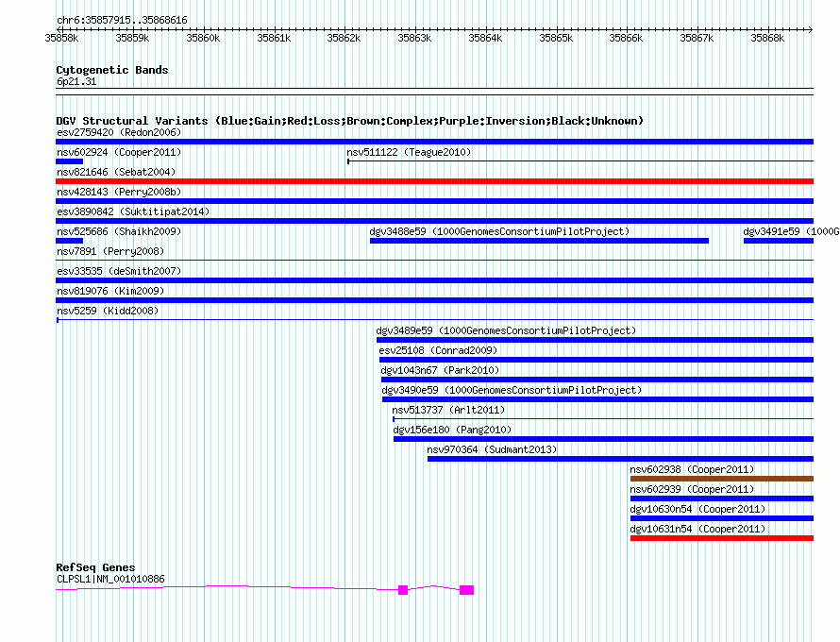Click the blue bar under dgv3488e59
The width and height of the screenshot is (840, 642).
click(539, 241)
